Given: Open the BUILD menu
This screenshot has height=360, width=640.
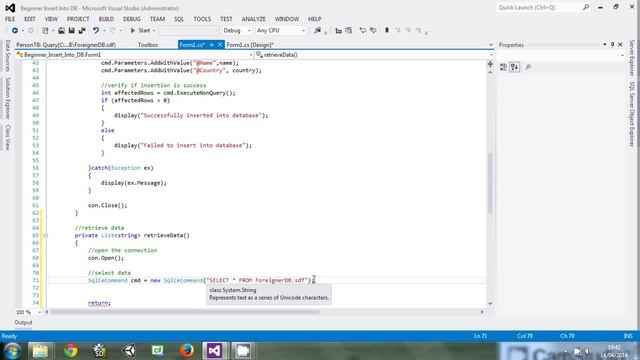Looking at the screenshot, I should point(106,19).
